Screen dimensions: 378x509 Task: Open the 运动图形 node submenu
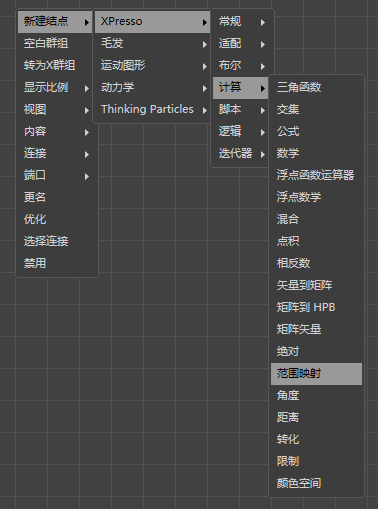point(153,65)
